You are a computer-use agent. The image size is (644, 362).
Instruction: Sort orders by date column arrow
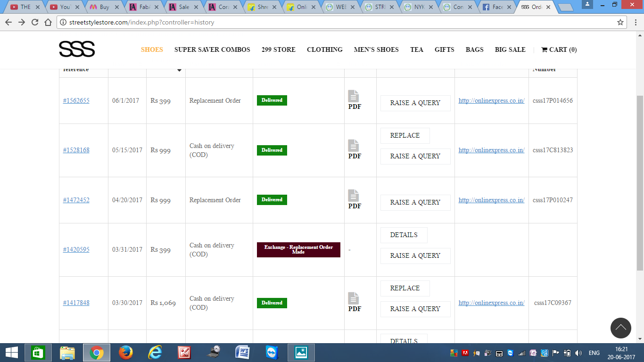[179, 70]
